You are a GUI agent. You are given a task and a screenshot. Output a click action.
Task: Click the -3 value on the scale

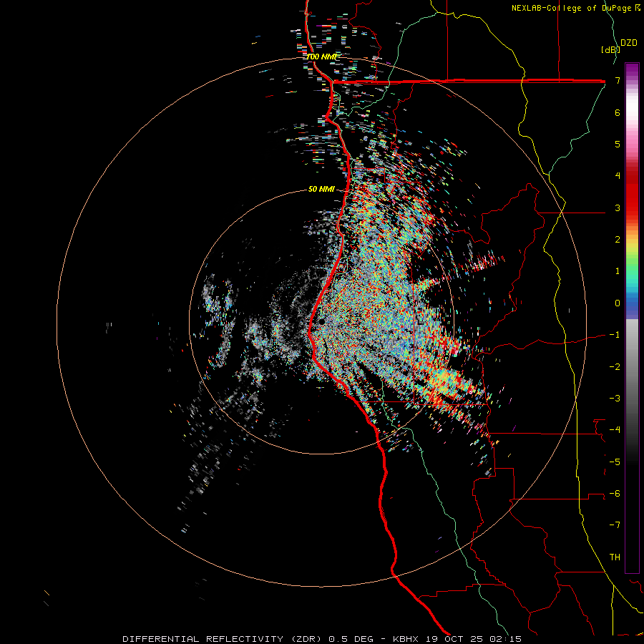click(615, 399)
